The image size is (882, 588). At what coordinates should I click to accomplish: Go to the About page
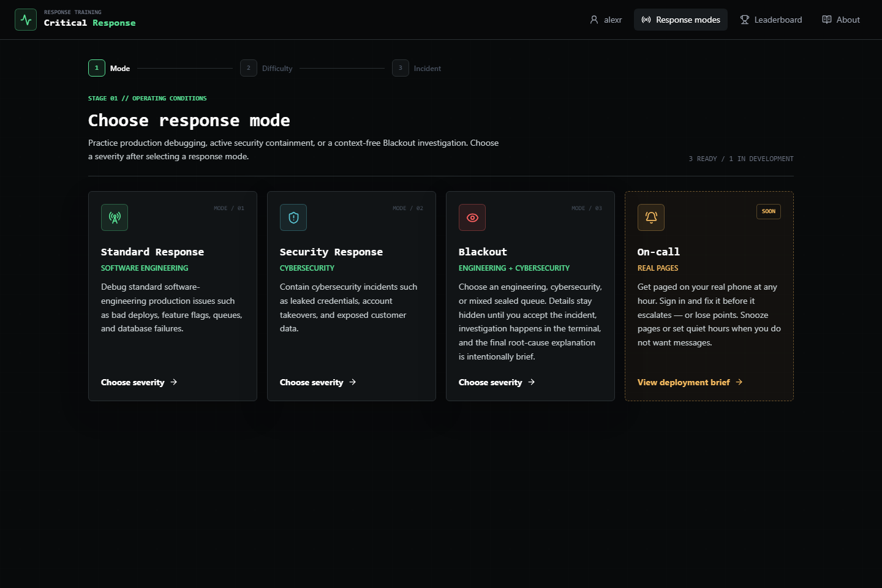pyautogui.click(x=841, y=20)
